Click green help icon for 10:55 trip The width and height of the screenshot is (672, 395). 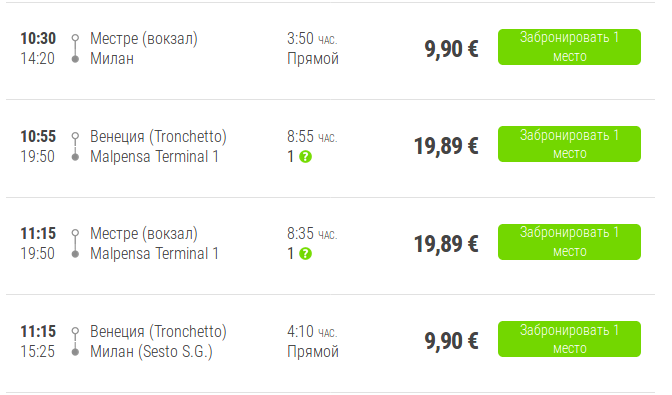click(x=305, y=157)
